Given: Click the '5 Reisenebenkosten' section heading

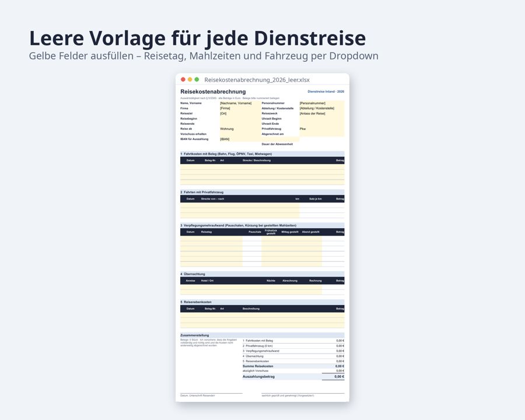Looking at the screenshot, I should 262,302.
